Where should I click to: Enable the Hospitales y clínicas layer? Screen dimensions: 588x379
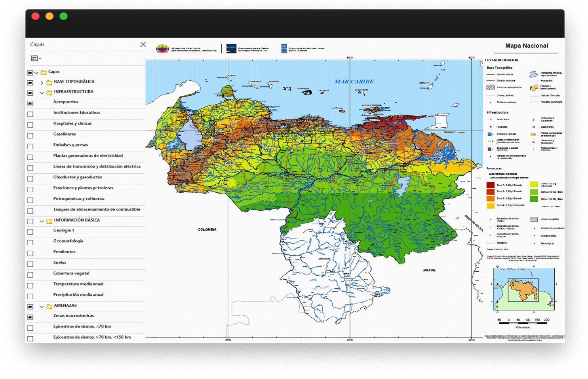tap(30, 125)
